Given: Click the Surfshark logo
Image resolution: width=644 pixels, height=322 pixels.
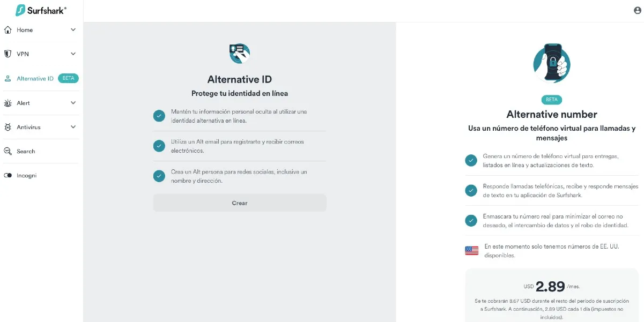Looking at the screenshot, I should (41, 10).
